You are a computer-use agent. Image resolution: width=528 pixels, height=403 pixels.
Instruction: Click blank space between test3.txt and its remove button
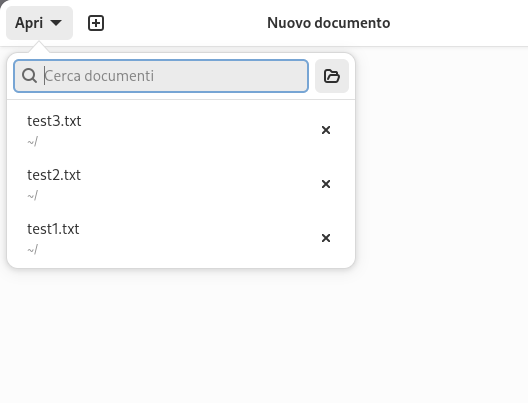pyautogui.click(x=199, y=130)
